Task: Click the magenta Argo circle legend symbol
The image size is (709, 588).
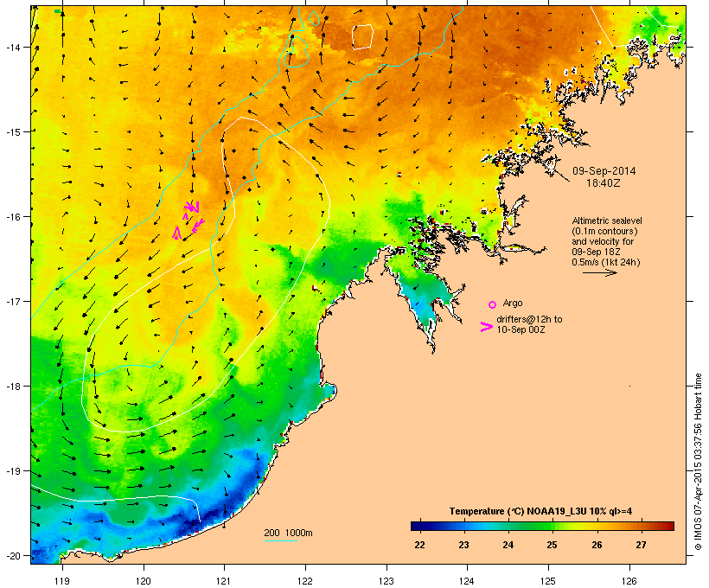Action: (x=493, y=304)
